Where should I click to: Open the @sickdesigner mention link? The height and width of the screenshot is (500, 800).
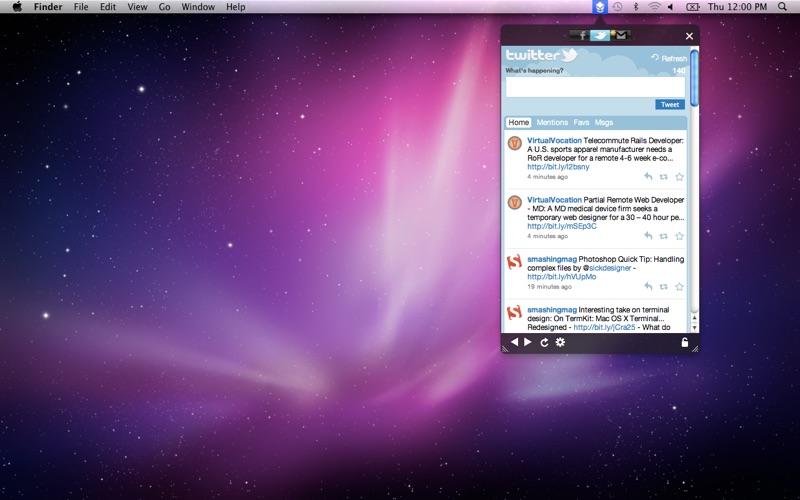point(607,268)
